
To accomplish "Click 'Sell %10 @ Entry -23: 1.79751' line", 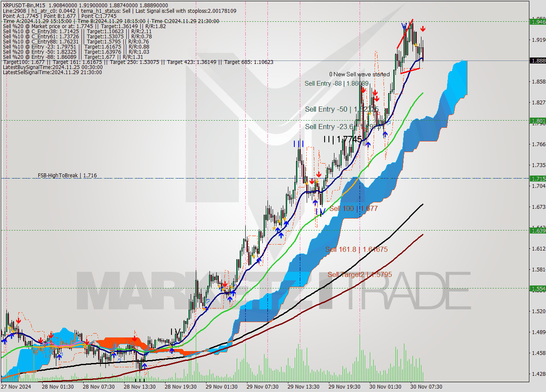I will pyautogui.click(x=76, y=46).
